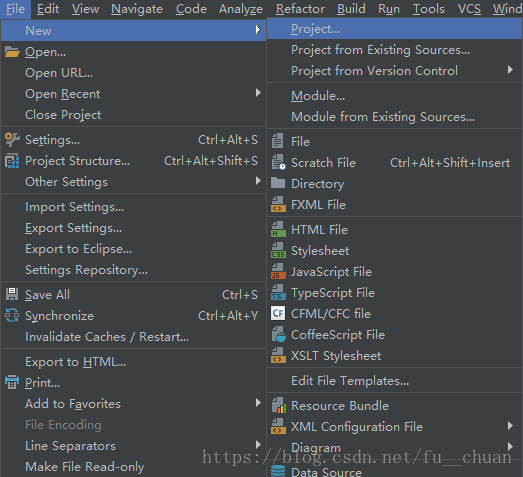Click the Resource Bundle chart icon
The height and width of the screenshot is (477, 523).
click(279, 405)
